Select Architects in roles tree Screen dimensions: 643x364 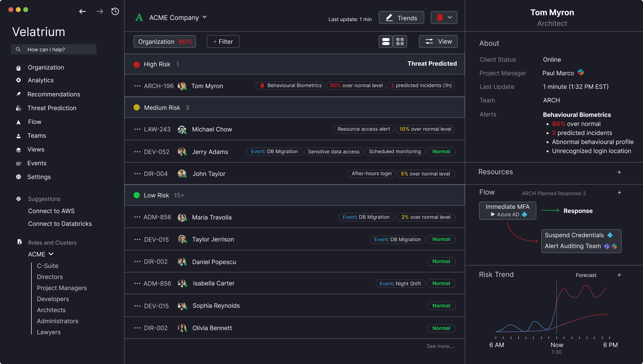[x=51, y=310]
